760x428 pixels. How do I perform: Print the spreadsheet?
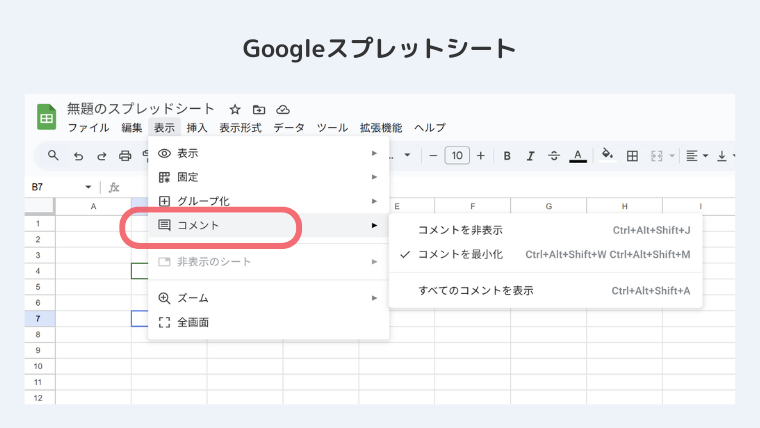pyautogui.click(x=125, y=156)
